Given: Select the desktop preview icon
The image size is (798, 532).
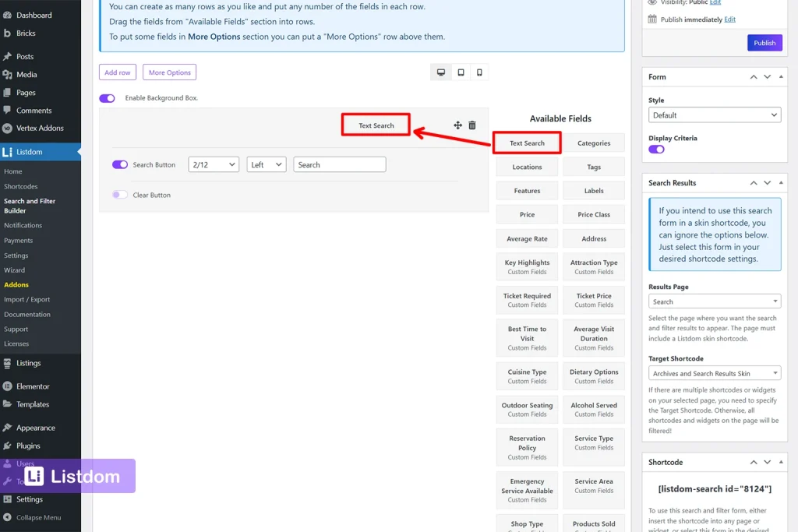Looking at the screenshot, I should click(x=441, y=71).
